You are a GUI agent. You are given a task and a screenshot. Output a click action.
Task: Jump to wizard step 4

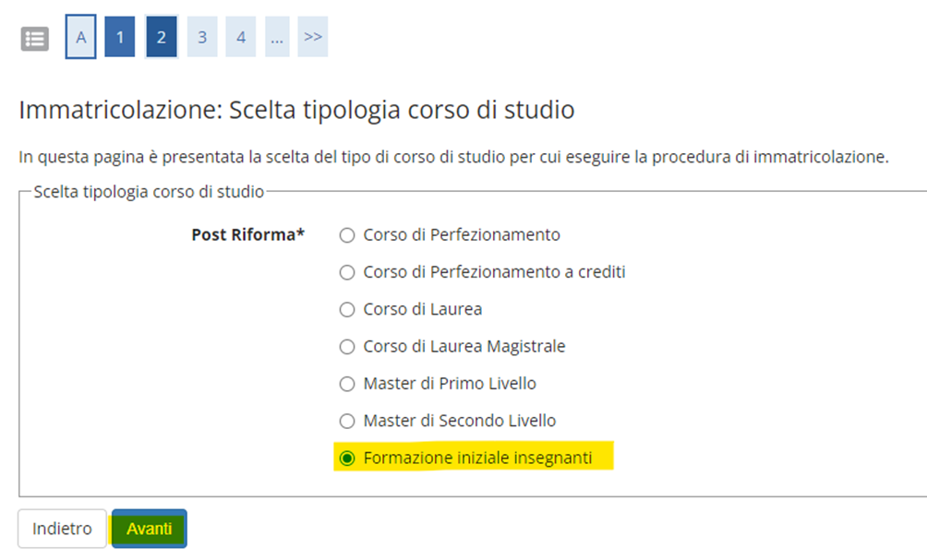click(241, 37)
